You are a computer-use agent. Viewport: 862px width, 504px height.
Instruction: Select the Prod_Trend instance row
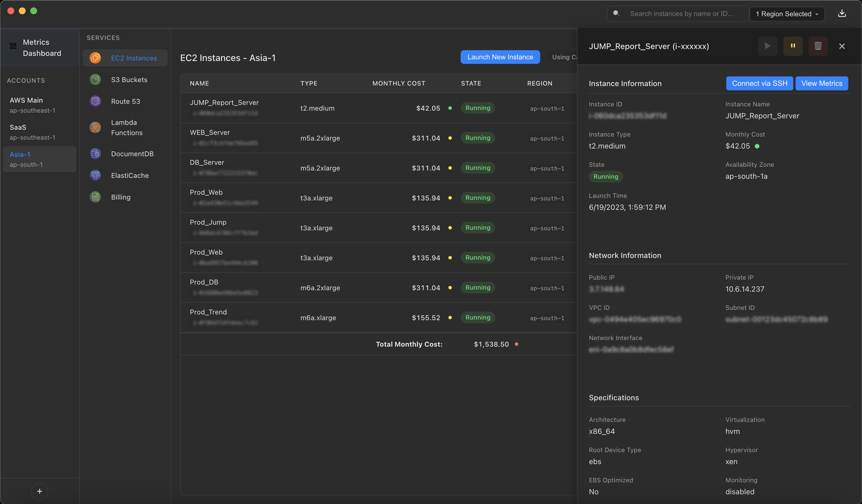(379, 318)
